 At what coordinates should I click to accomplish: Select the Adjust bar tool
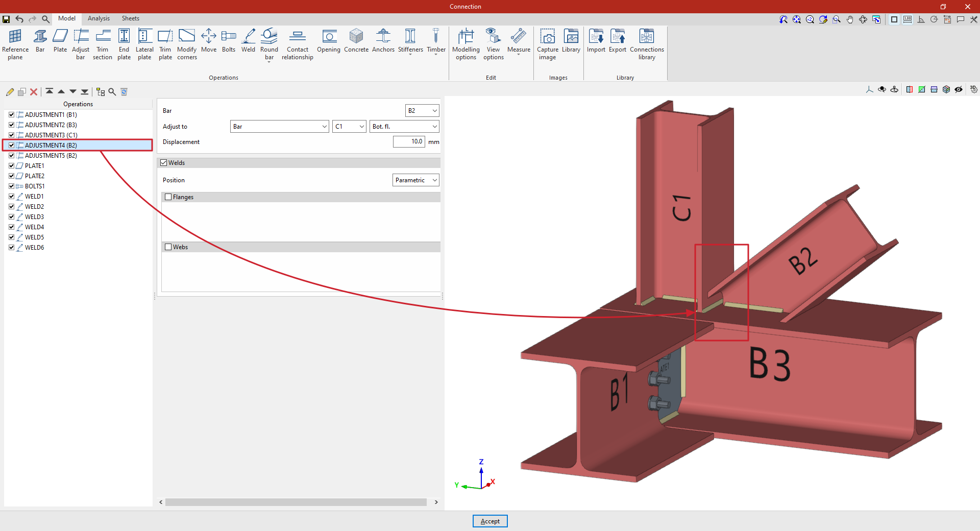(x=81, y=44)
